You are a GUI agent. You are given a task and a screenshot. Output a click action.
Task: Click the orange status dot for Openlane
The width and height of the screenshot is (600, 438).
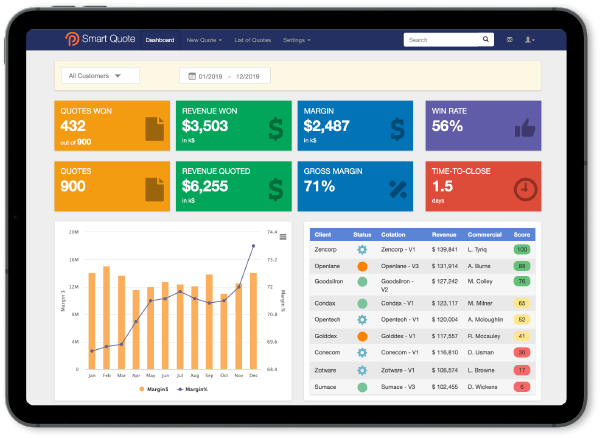coord(362,266)
